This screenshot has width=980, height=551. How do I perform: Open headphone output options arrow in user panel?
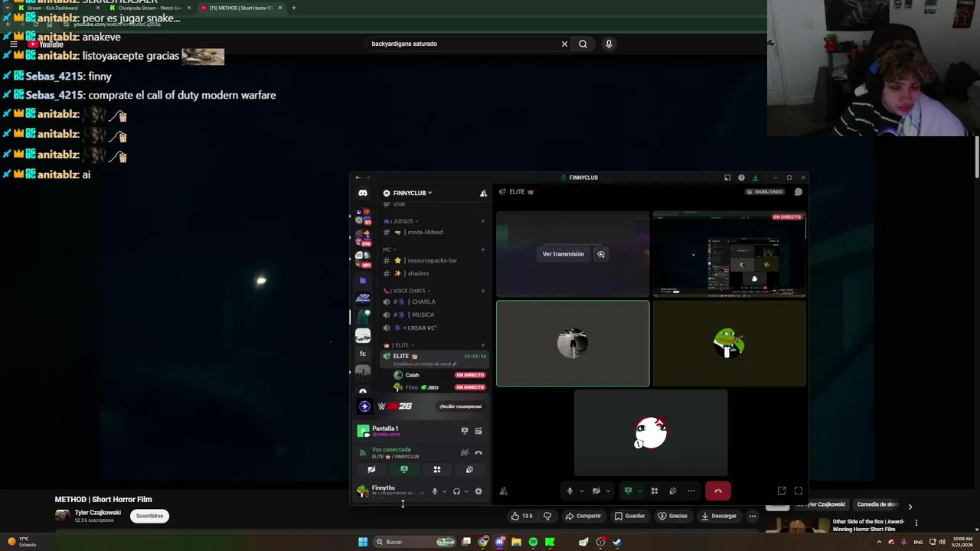465,491
